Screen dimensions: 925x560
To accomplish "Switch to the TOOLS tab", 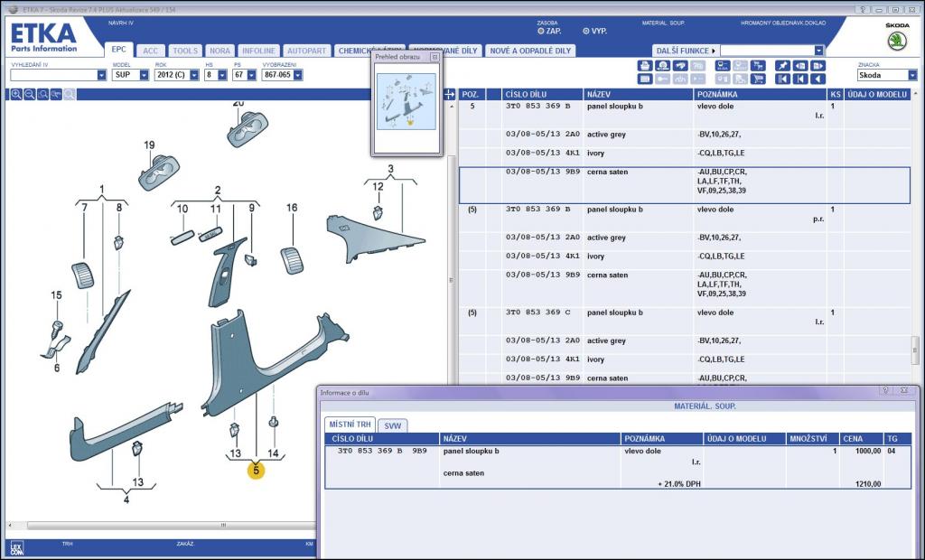I will (184, 51).
